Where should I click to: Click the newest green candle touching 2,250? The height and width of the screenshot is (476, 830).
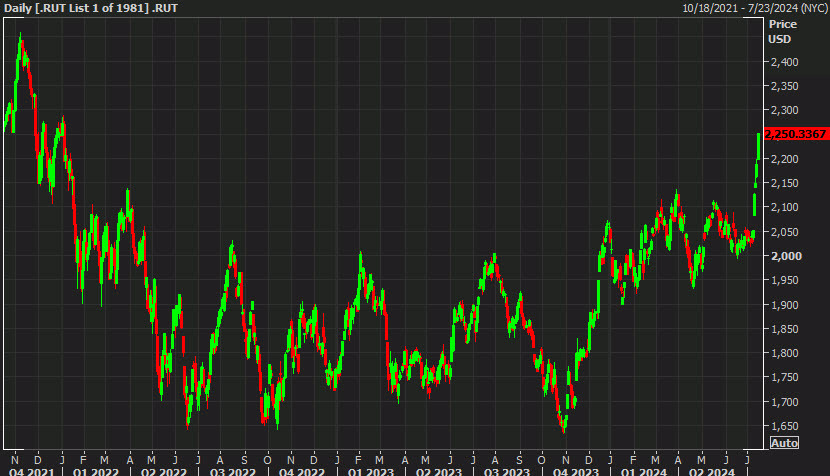[759, 147]
